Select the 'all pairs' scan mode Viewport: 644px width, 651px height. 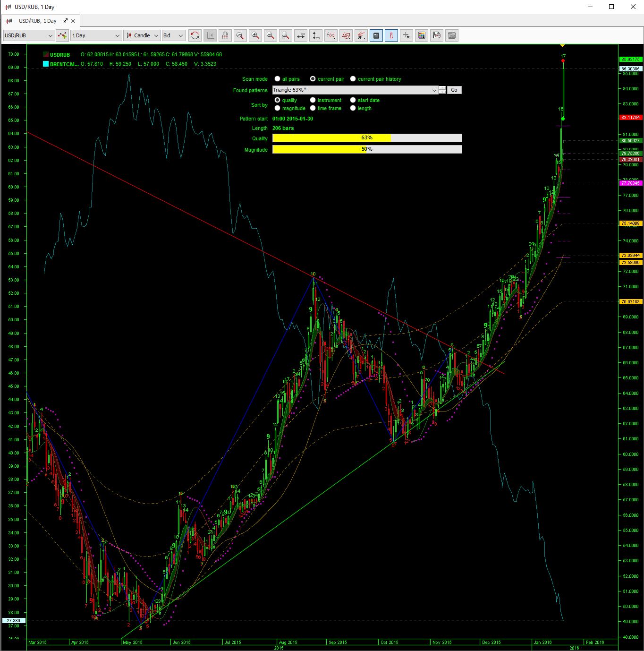click(278, 79)
